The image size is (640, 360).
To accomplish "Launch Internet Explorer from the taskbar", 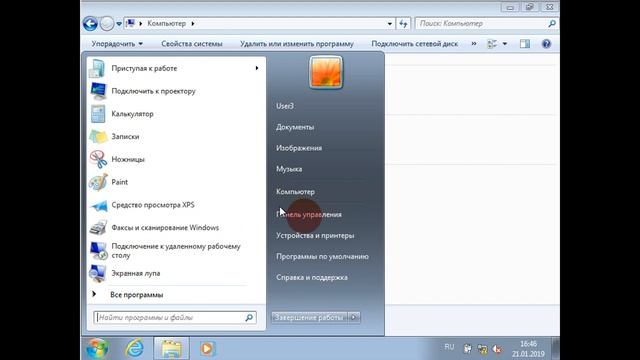I will pyautogui.click(x=134, y=349).
